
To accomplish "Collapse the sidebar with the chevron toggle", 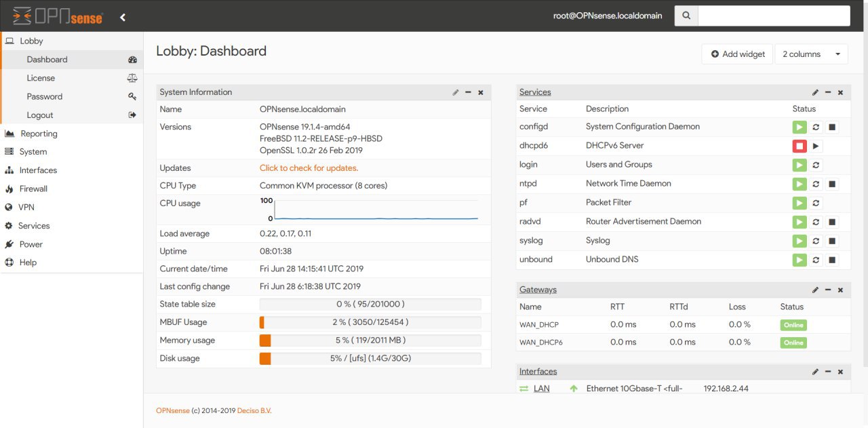I will (123, 17).
